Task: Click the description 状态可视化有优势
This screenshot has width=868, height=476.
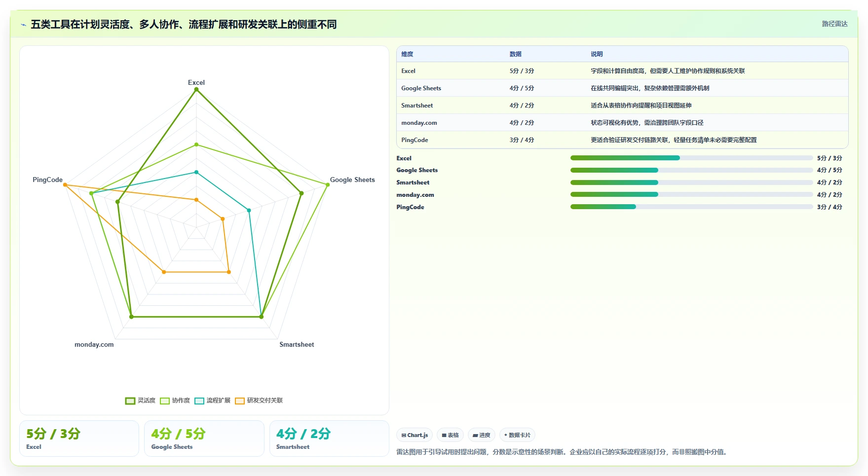Action: tap(647, 123)
